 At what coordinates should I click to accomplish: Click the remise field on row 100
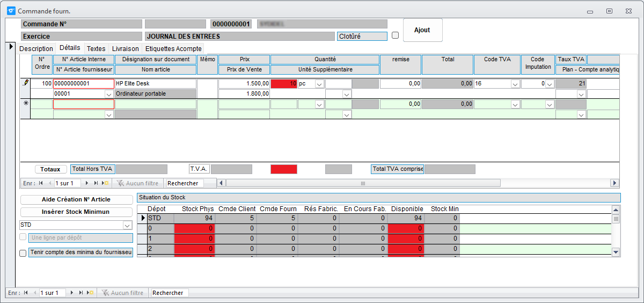click(x=400, y=84)
